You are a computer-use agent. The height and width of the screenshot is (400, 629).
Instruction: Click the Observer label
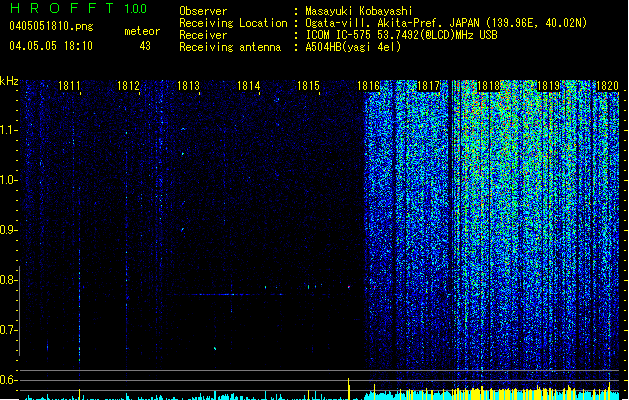point(203,11)
